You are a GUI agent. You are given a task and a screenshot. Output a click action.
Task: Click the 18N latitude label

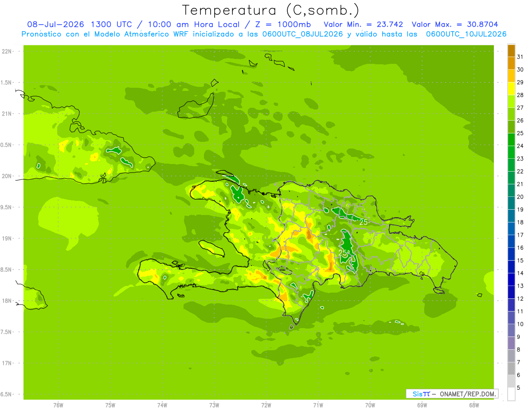pyautogui.click(x=7, y=301)
